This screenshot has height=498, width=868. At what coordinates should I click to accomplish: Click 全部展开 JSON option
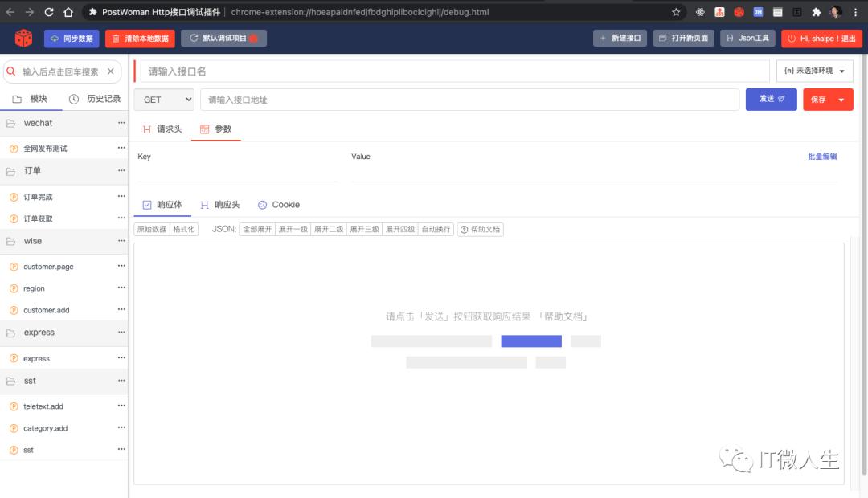tap(257, 229)
